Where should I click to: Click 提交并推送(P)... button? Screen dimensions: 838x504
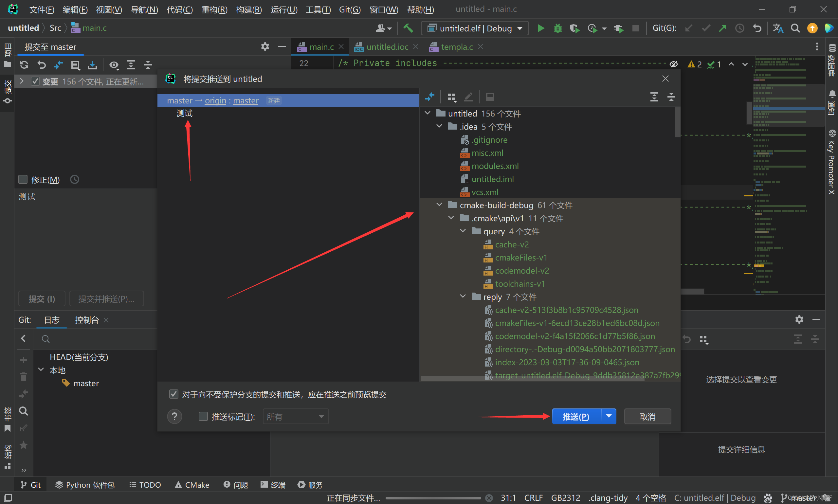106,298
